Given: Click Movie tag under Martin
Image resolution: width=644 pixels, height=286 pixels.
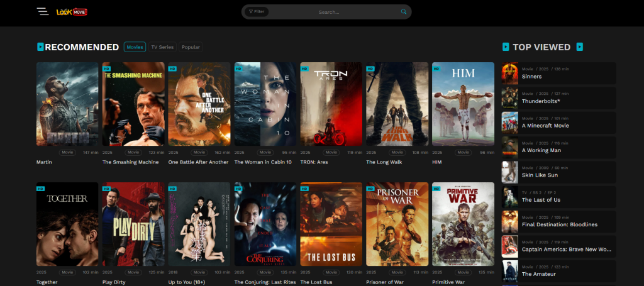Looking at the screenshot, I should tap(67, 152).
